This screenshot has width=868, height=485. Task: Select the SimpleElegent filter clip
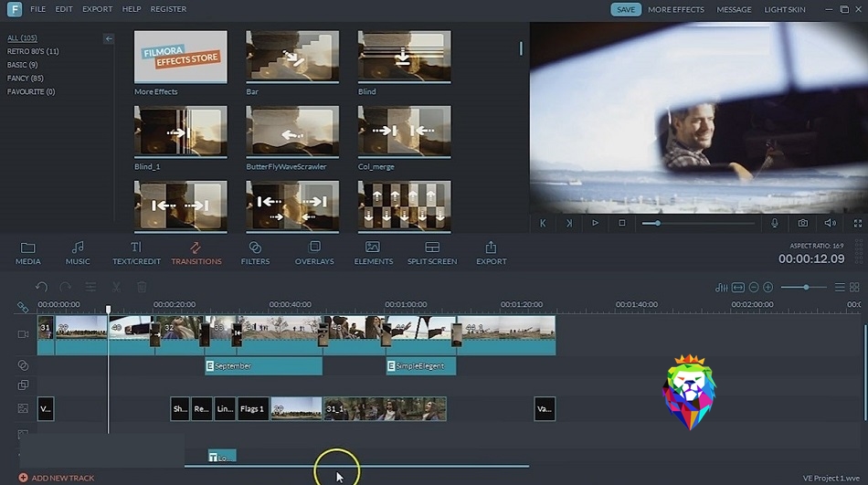420,366
